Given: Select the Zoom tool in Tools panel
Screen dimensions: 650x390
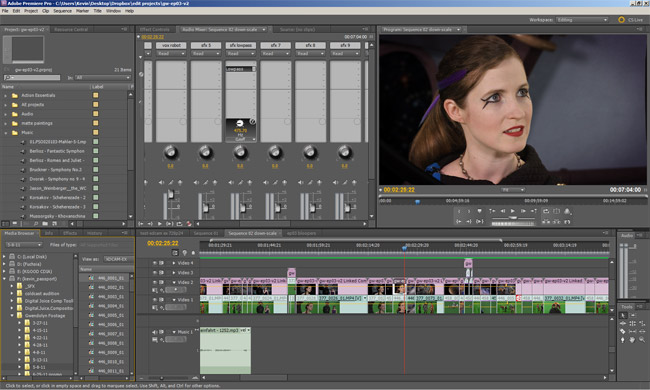Looking at the screenshot, I should [642, 339].
